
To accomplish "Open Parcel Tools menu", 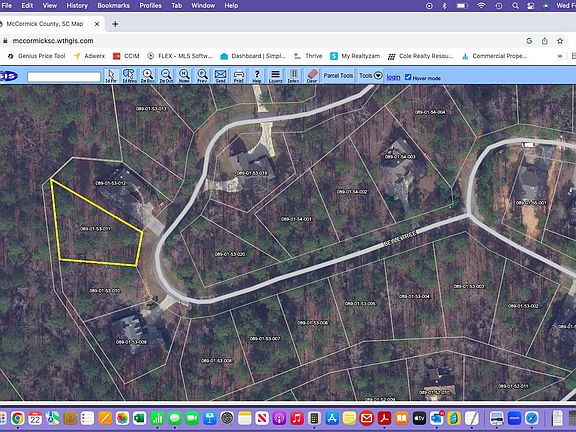I will (338, 76).
